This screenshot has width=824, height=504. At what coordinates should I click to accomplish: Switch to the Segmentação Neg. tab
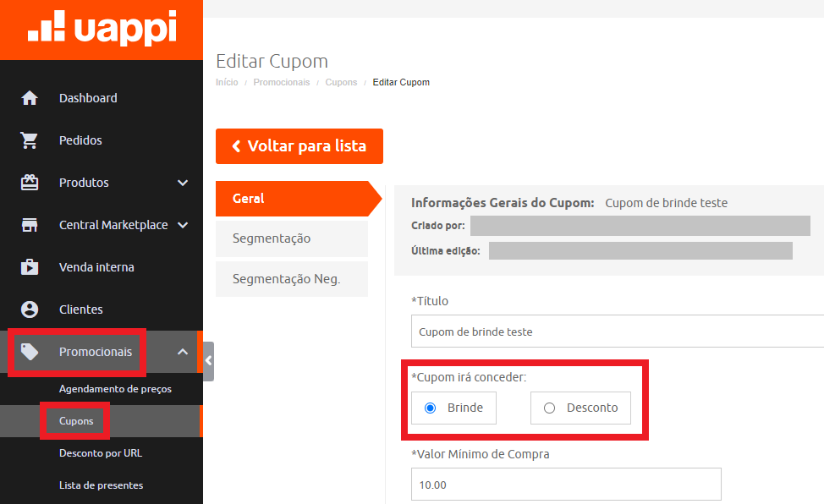coord(292,279)
